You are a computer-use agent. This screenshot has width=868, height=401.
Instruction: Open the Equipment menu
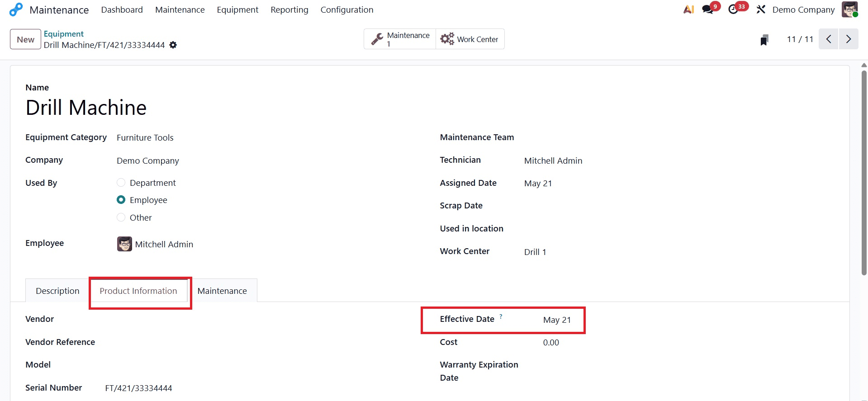[x=237, y=9]
